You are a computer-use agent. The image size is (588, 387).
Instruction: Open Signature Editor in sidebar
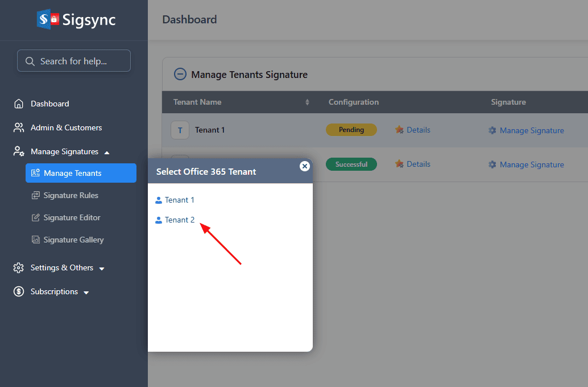point(72,217)
